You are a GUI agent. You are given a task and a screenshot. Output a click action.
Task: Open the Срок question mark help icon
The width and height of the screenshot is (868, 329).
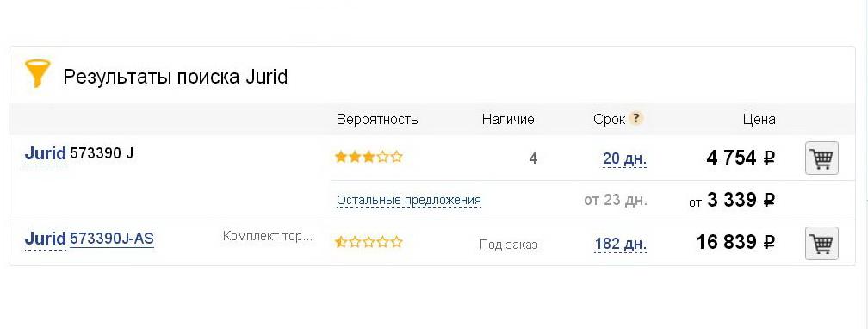[x=636, y=119]
